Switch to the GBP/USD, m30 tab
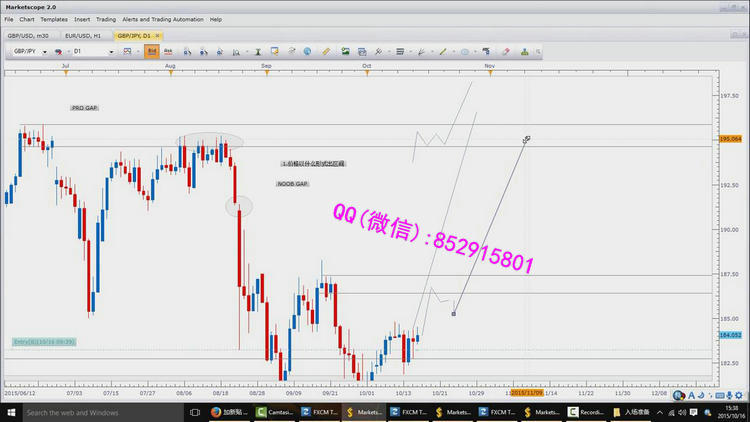Image resolution: width=750 pixels, height=422 pixels. [28, 35]
